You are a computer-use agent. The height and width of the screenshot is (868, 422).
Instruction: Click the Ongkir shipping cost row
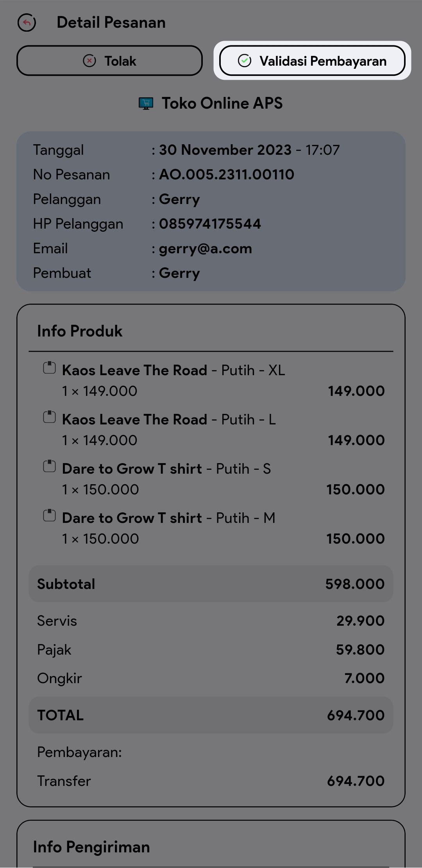[x=211, y=678]
